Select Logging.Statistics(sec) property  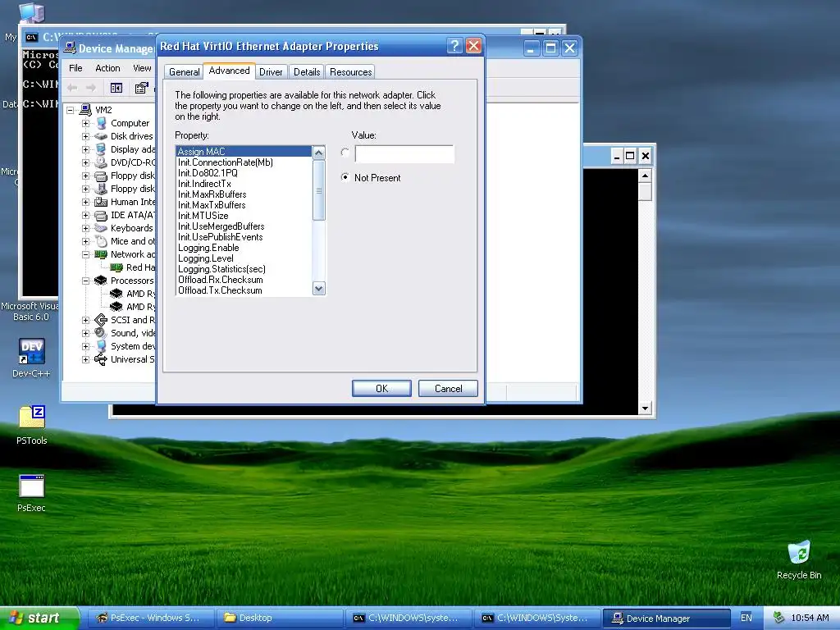(244, 269)
